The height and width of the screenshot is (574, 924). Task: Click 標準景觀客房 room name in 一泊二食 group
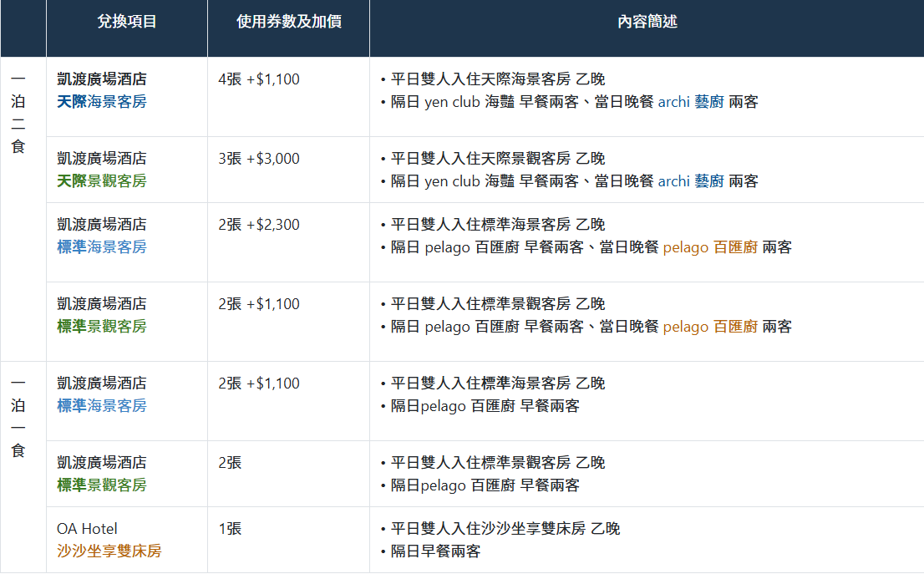101,327
